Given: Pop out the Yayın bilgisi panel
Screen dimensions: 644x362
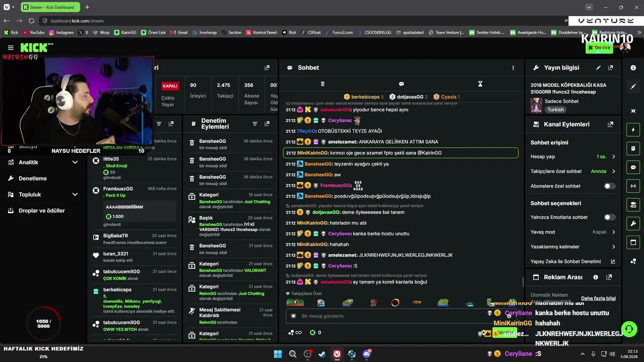Looking at the screenshot, I should coord(610,68).
